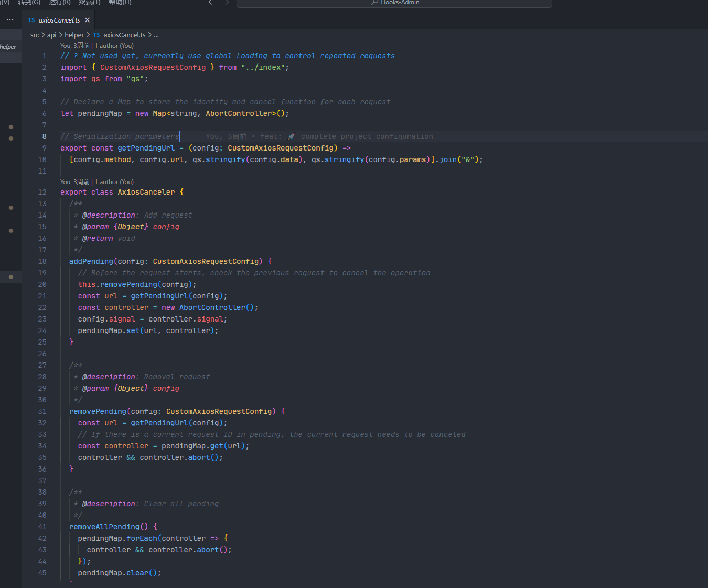Click the gutter dot beside line 8
This screenshot has height=588, width=708.
(x=11, y=138)
